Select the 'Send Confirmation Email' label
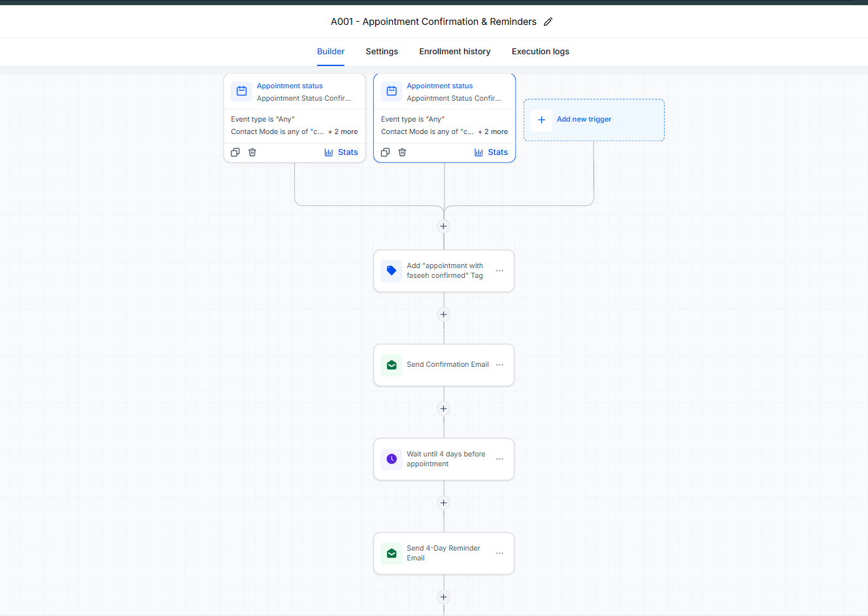This screenshot has width=868, height=616. click(x=448, y=365)
